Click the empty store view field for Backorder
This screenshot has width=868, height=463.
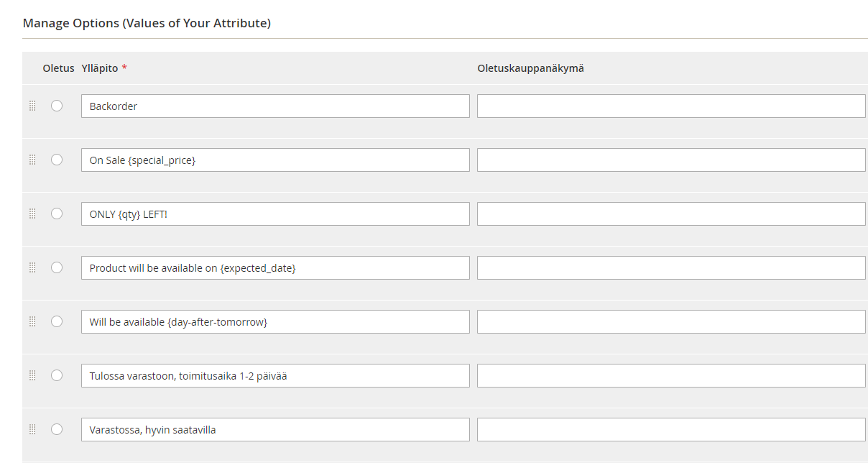(x=671, y=106)
